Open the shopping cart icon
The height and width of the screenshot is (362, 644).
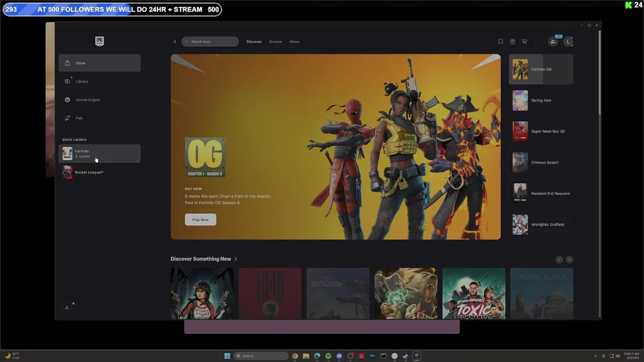[x=524, y=42]
